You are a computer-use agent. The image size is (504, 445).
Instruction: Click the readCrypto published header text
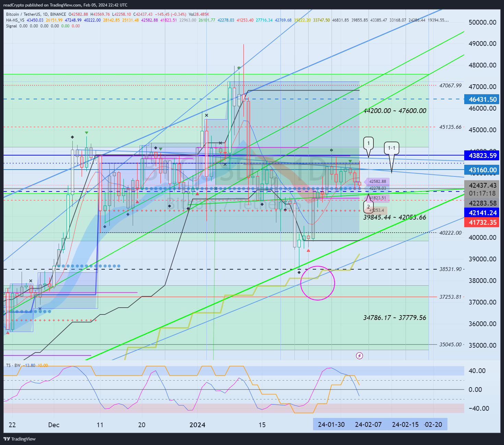[65, 5]
